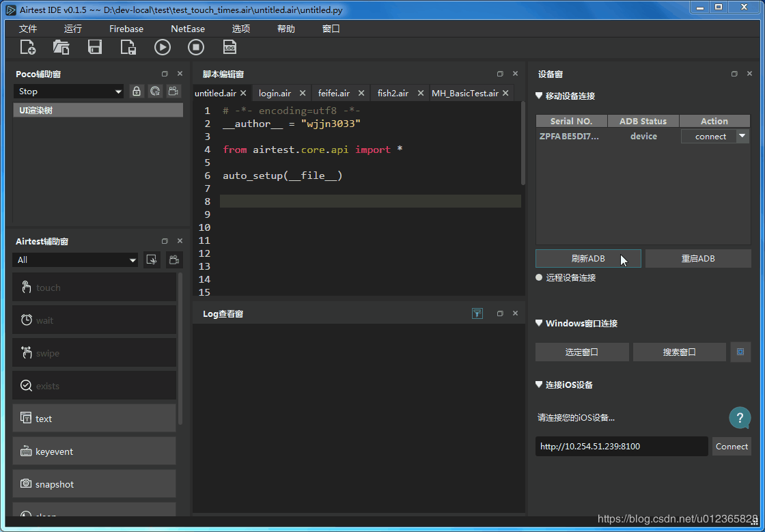Run the script with the play icon
The height and width of the screenshot is (532, 765).
point(163,47)
